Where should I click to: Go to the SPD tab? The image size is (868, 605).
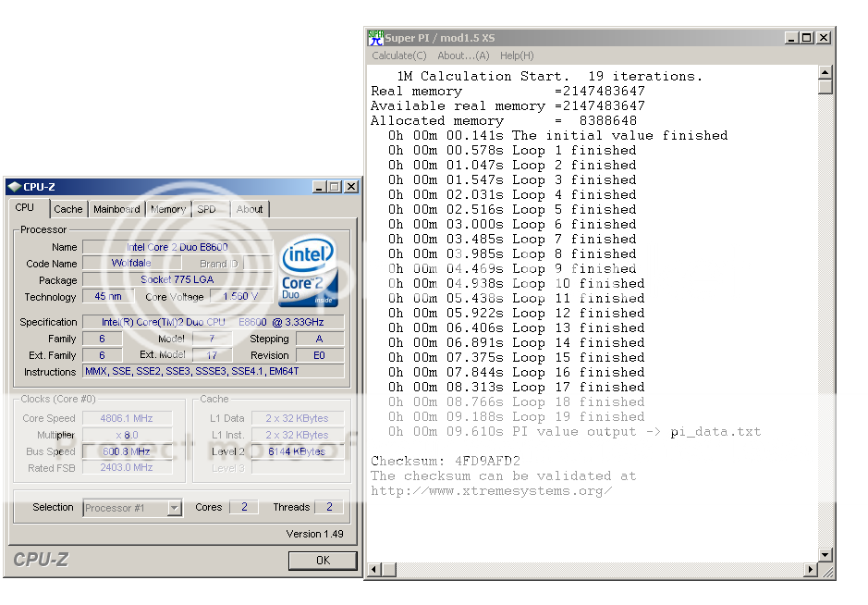click(x=207, y=209)
